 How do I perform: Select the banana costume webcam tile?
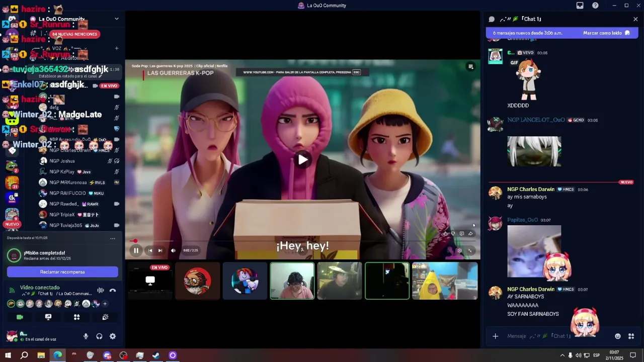pos(445,281)
